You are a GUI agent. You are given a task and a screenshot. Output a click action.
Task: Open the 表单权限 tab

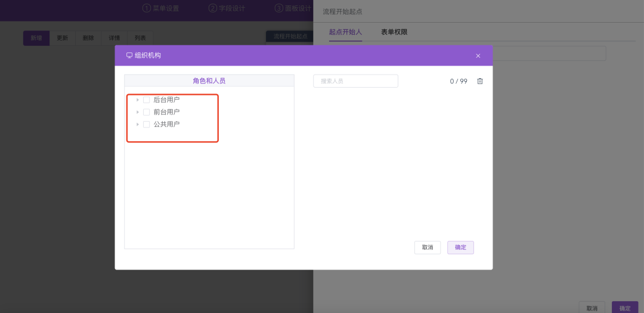(x=394, y=32)
